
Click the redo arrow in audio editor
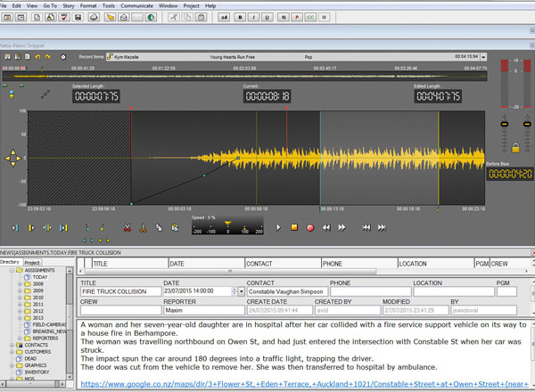tap(47, 57)
